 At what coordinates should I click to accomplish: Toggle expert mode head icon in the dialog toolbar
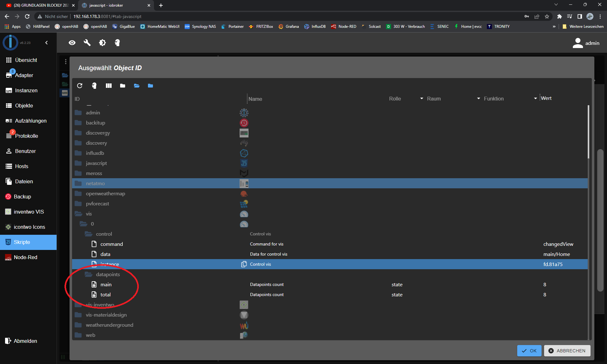(94, 86)
